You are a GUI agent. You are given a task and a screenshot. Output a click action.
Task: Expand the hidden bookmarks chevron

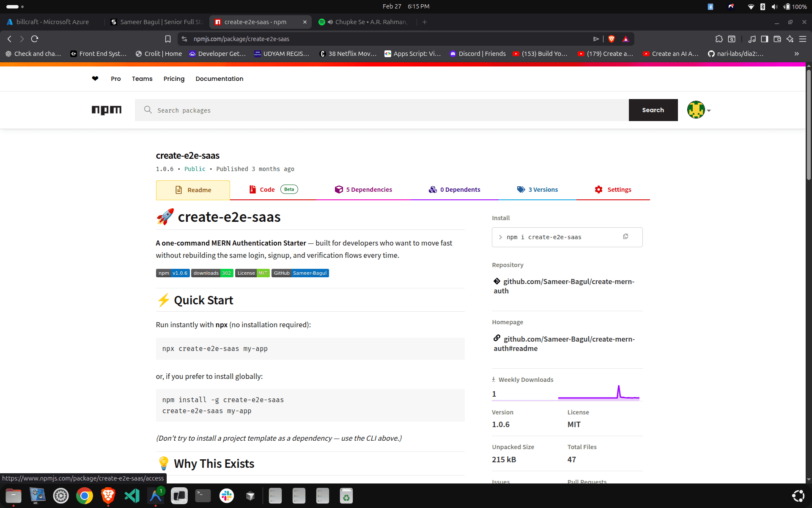pyautogui.click(x=796, y=54)
